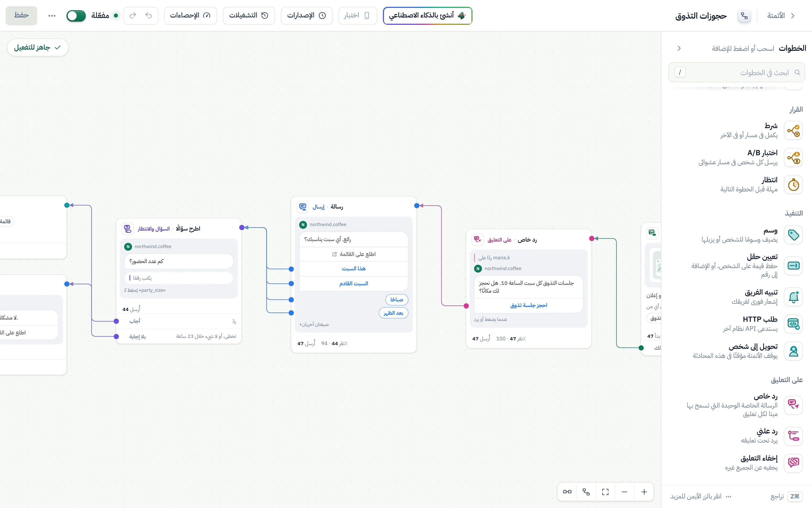
Task: Toggle the مفعّلة activation switch
Action: (x=76, y=16)
